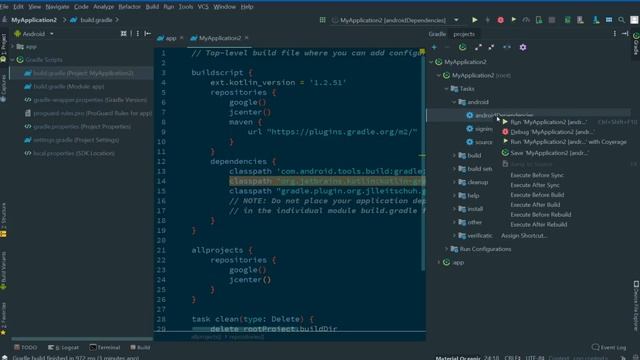
Task: Open the VCS menu
Action: click(x=203, y=7)
